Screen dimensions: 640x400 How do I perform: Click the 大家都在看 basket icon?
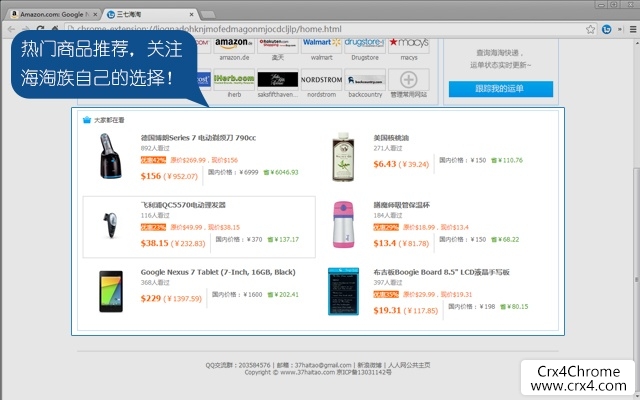(87, 120)
